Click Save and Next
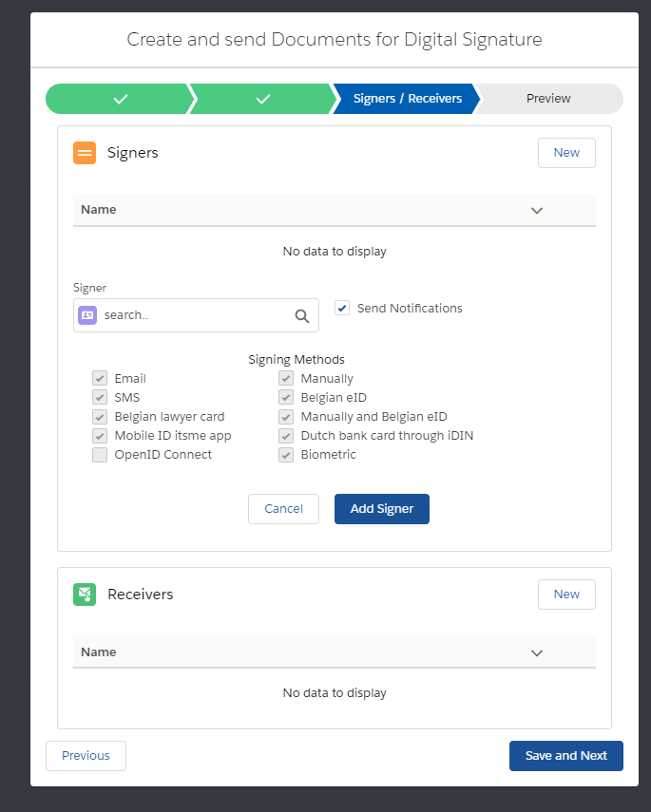This screenshot has width=651, height=812. pyautogui.click(x=565, y=756)
